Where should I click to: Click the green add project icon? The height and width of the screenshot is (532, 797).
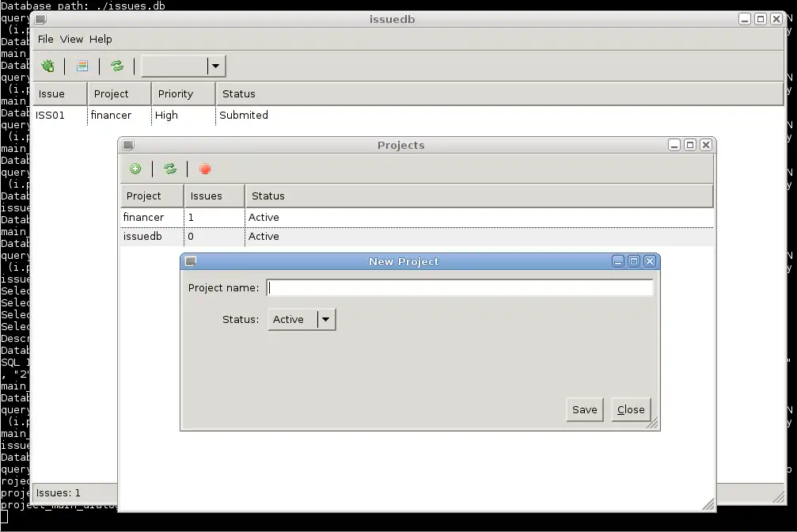click(x=135, y=169)
